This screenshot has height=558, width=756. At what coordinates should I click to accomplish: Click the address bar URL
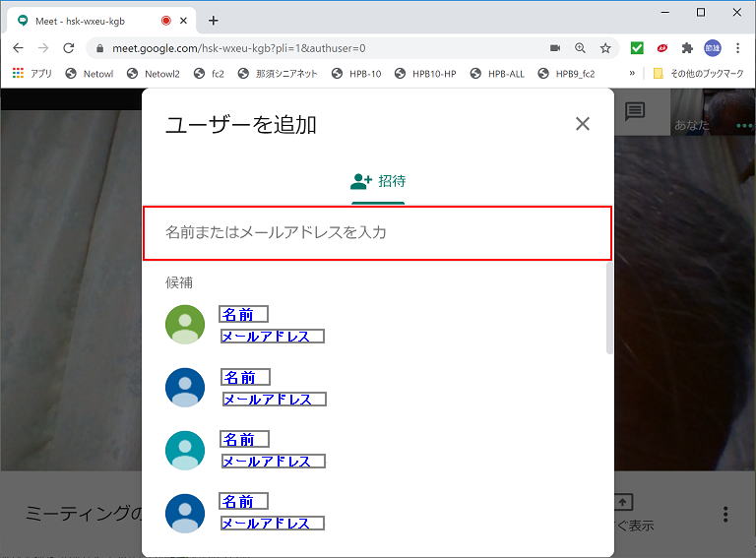click(238, 48)
